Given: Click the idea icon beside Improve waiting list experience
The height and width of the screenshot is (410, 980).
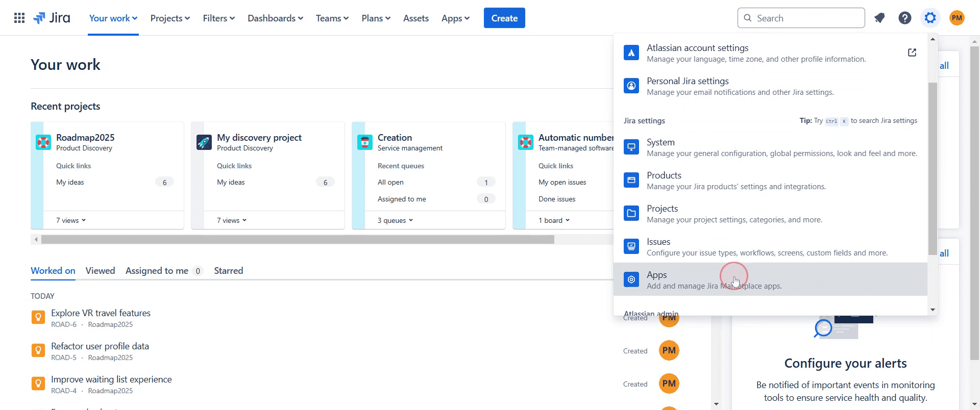Looking at the screenshot, I should tap(38, 383).
